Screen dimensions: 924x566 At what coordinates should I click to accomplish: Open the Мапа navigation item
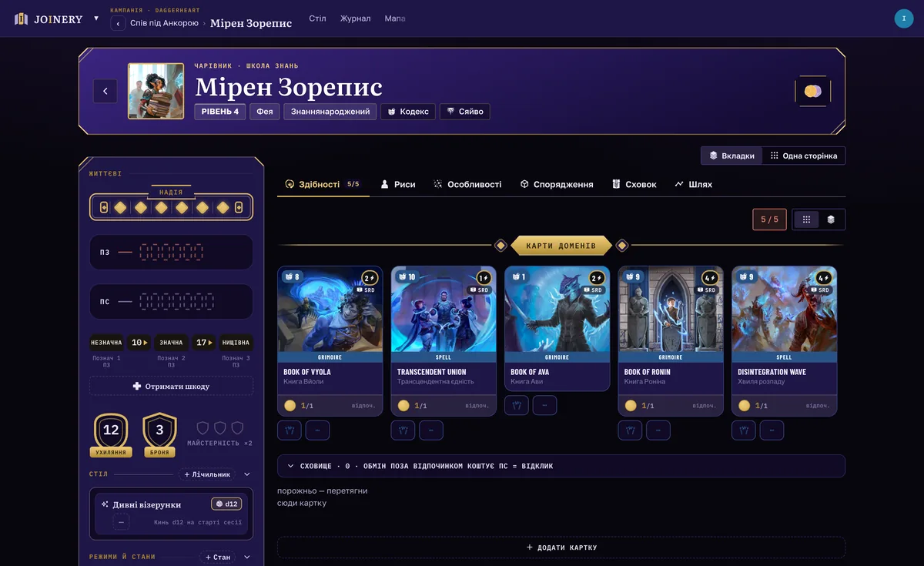click(x=395, y=18)
